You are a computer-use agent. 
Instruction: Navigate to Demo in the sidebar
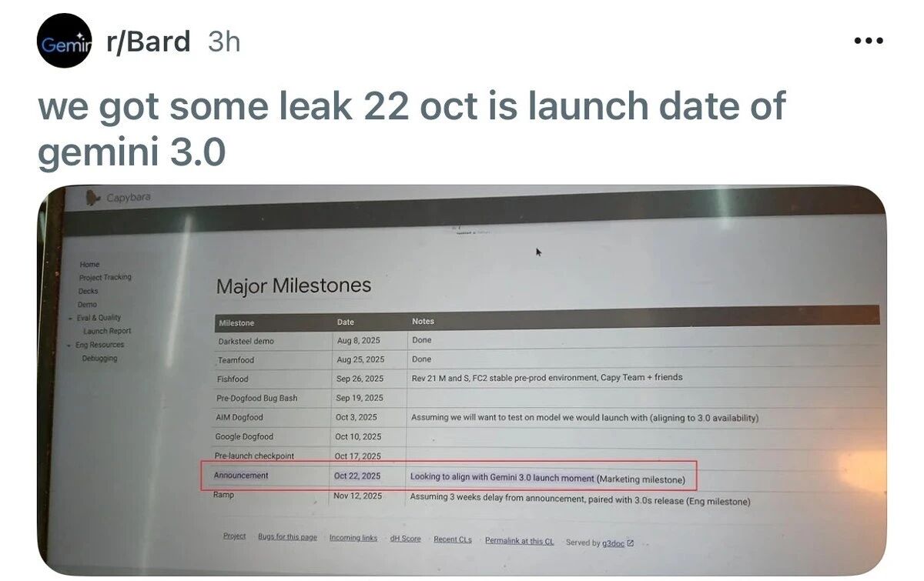87,304
